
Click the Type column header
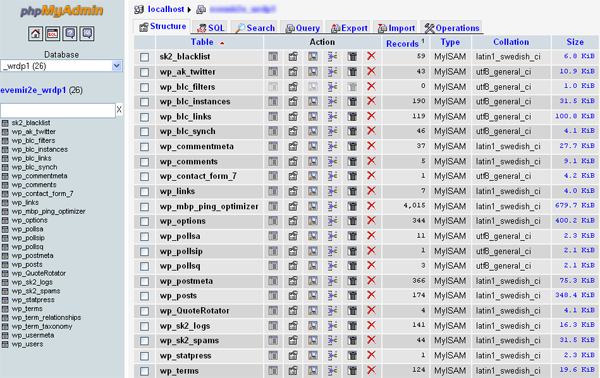tap(450, 42)
